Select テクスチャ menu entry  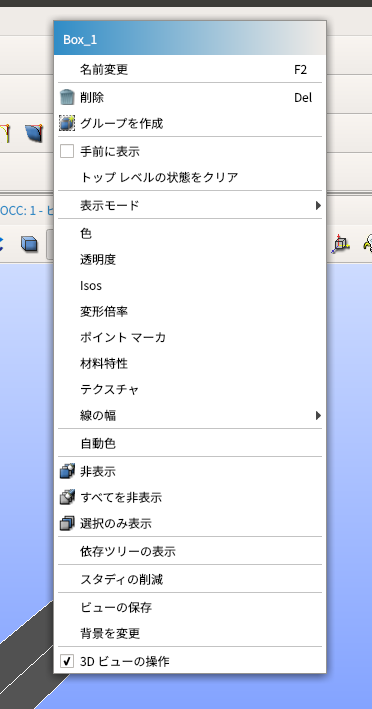pyautogui.click(x=189, y=389)
